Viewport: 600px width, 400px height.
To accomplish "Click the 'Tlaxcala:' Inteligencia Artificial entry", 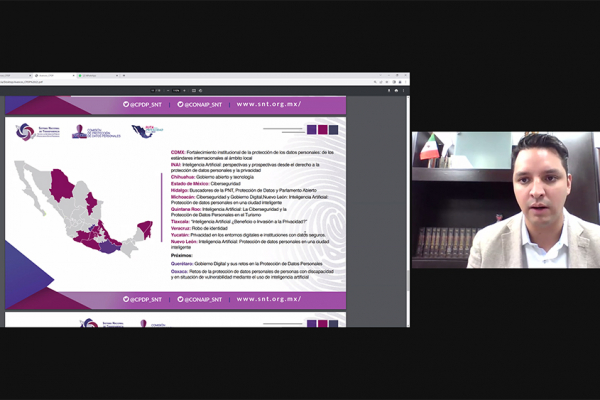I will point(239,222).
